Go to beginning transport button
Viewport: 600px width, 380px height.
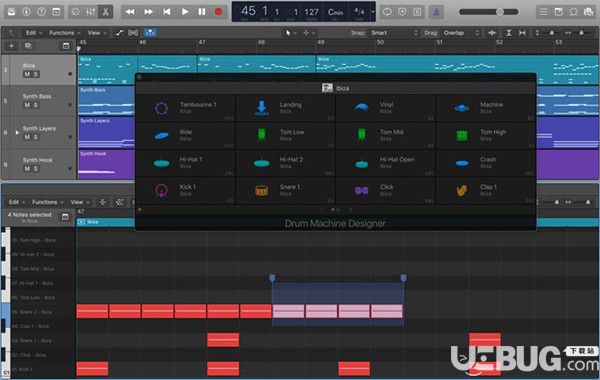[167, 12]
